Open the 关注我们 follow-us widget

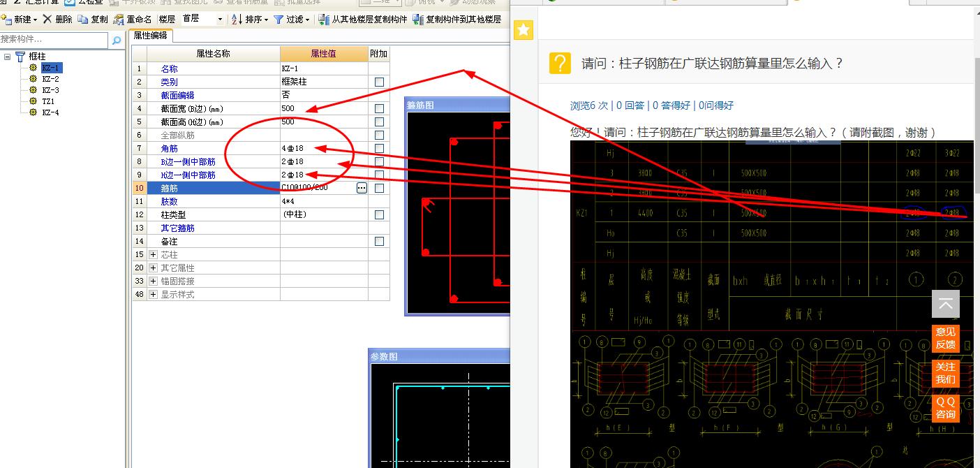[945, 373]
